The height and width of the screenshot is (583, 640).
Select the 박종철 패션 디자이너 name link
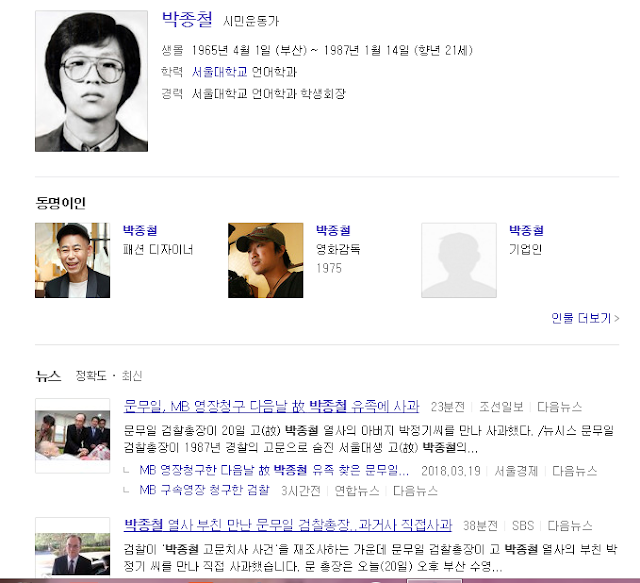(140, 230)
